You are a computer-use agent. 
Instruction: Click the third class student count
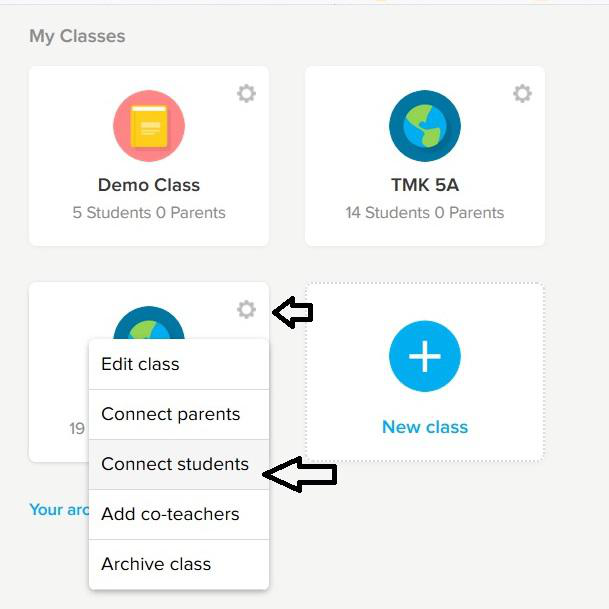pyautogui.click(x=77, y=429)
